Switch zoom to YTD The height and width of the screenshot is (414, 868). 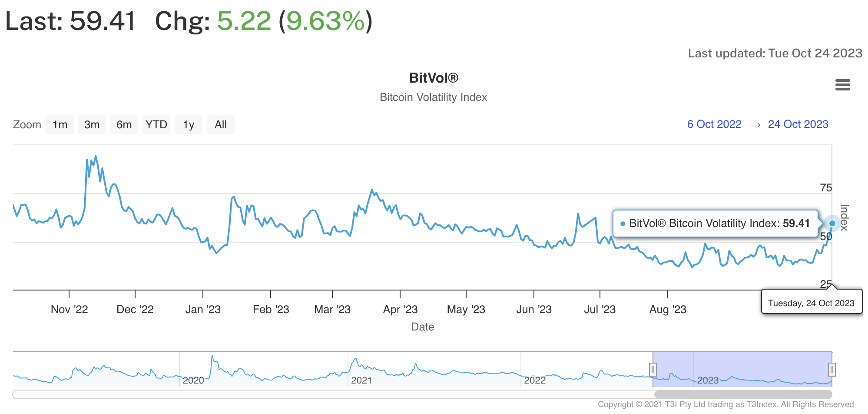pyautogui.click(x=156, y=125)
